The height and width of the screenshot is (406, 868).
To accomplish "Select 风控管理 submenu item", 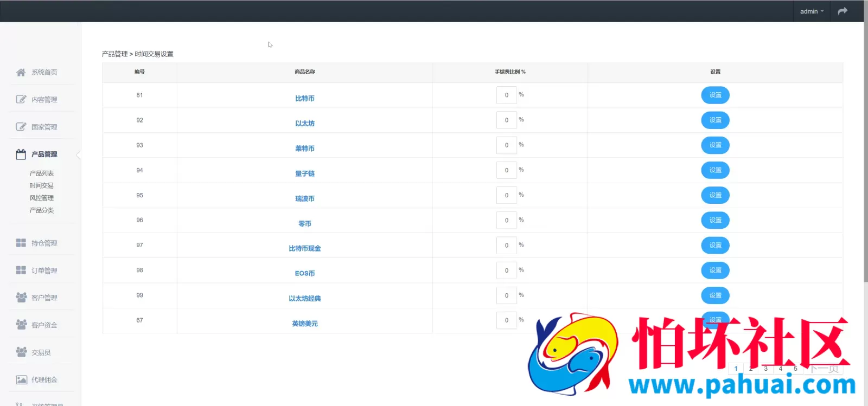I will (x=42, y=198).
